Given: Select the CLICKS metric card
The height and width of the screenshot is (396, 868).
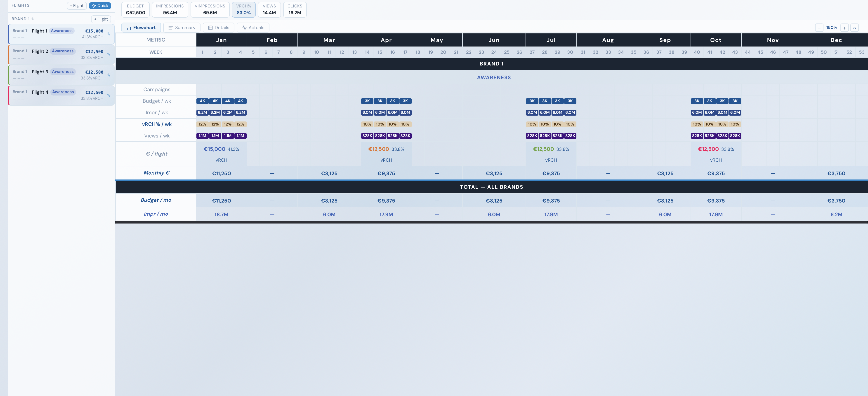Looking at the screenshot, I should [x=295, y=9].
